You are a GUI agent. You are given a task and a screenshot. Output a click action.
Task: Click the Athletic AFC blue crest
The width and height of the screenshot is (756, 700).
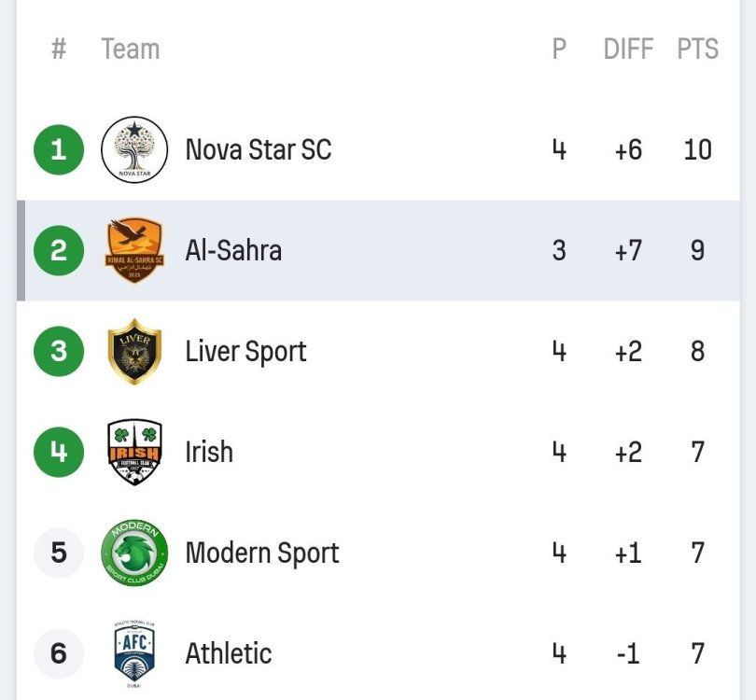134,653
